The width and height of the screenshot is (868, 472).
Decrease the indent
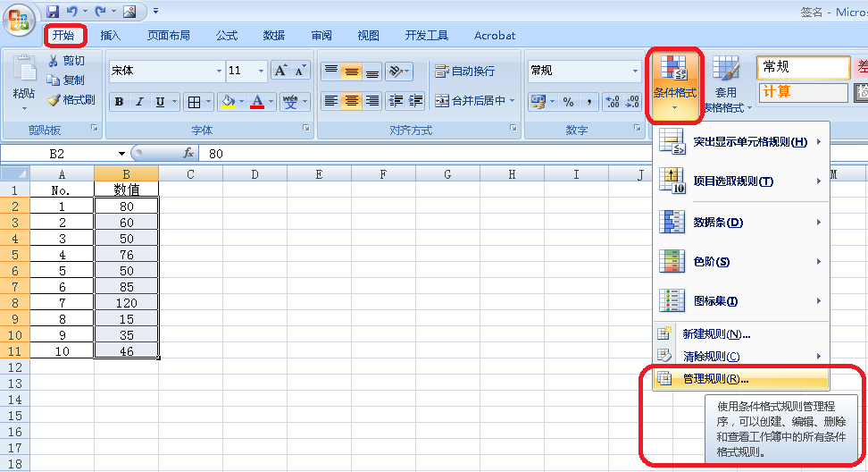(396, 101)
